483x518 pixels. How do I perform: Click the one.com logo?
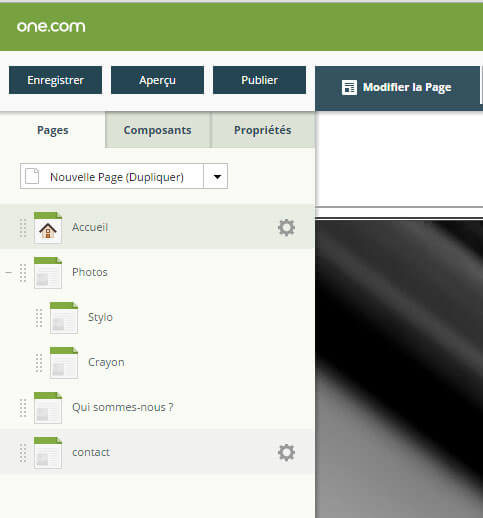click(x=51, y=27)
